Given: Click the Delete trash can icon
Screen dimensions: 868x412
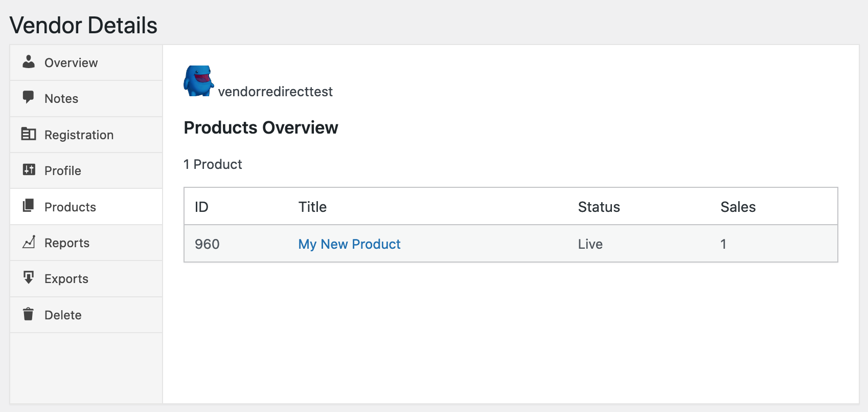Looking at the screenshot, I should 29,314.
